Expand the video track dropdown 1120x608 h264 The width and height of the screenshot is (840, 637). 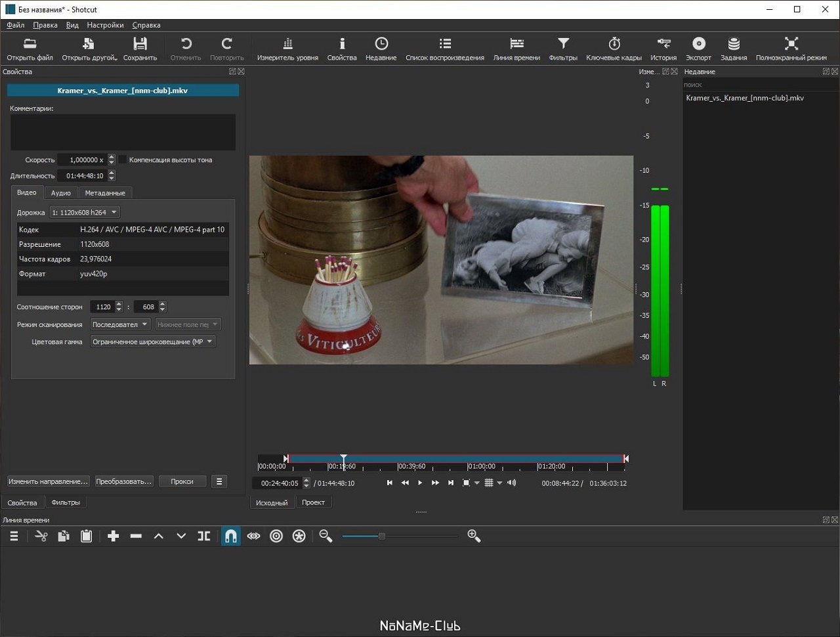click(x=85, y=212)
